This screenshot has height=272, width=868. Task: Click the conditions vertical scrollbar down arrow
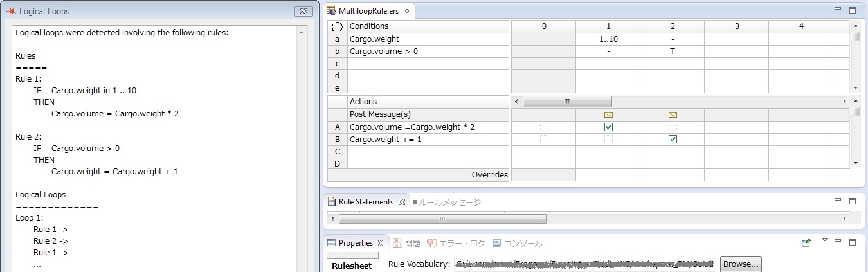(x=855, y=88)
